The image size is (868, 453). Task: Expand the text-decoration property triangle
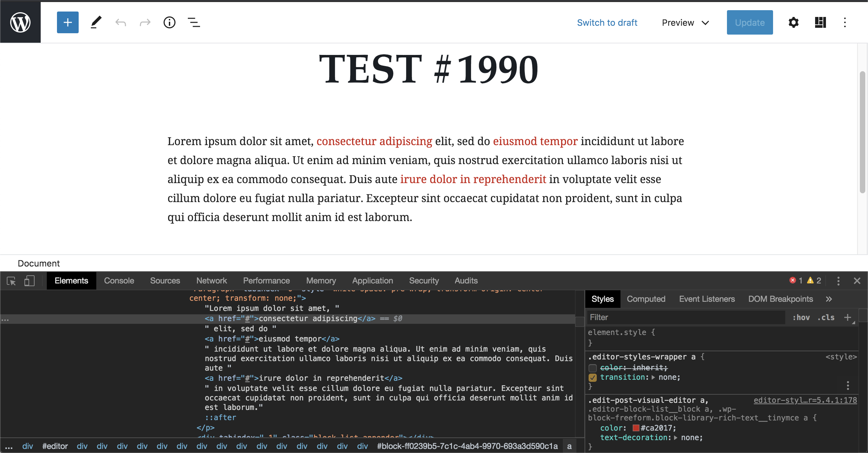pyautogui.click(x=676, y=438)
